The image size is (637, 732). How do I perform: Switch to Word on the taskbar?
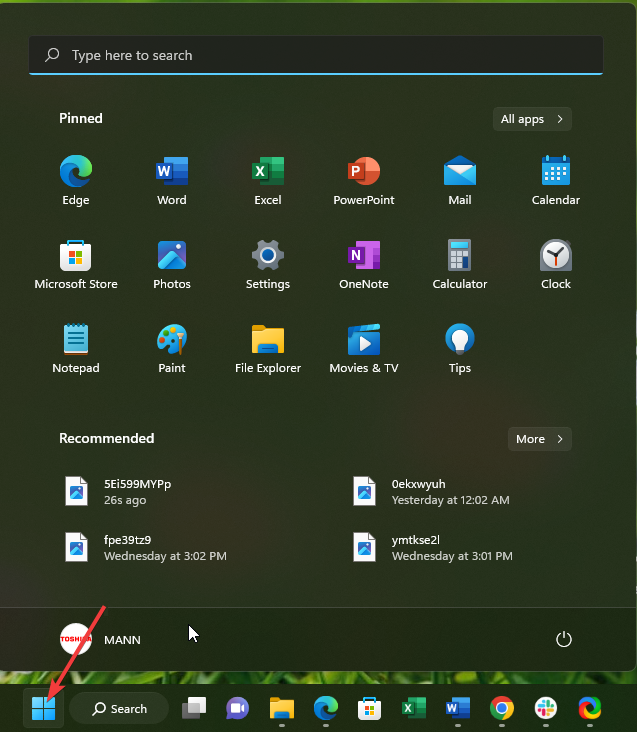[458, 708]
